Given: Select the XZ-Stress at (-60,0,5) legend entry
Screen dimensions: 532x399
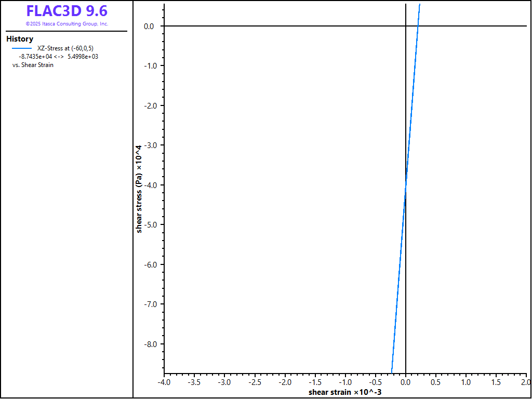Looking at the screenshot, I should [65, 48].
